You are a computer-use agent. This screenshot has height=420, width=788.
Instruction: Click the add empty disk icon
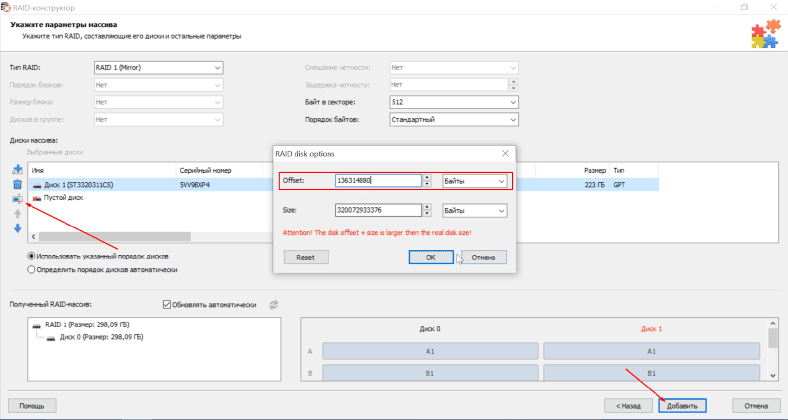pos(17,198)
